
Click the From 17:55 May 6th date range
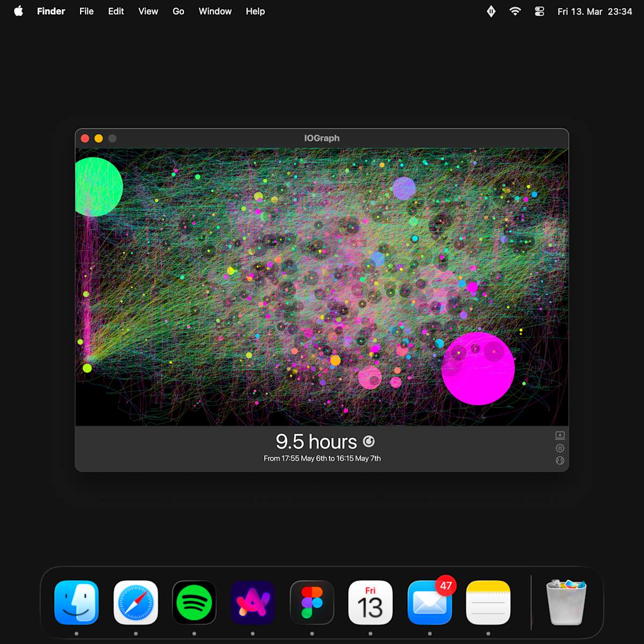[x=322, y=458]
